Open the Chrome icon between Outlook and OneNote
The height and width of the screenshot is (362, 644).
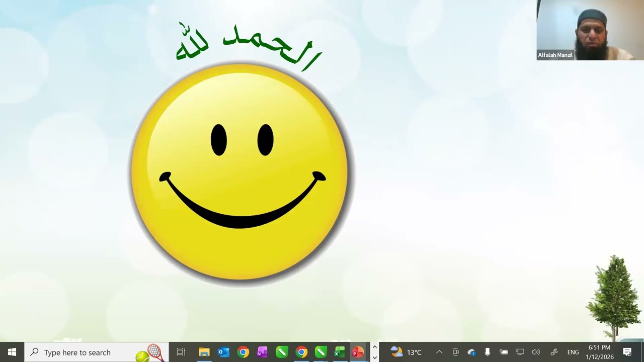tap(243, 352)
